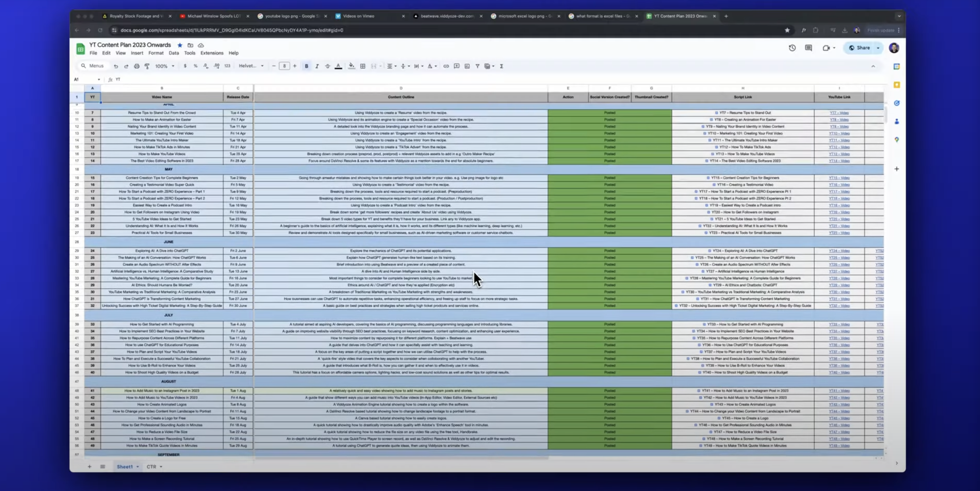This screenshot has height=491, width=980.
Task: Open the text rotation dropdown
Action: pos(432,66)
